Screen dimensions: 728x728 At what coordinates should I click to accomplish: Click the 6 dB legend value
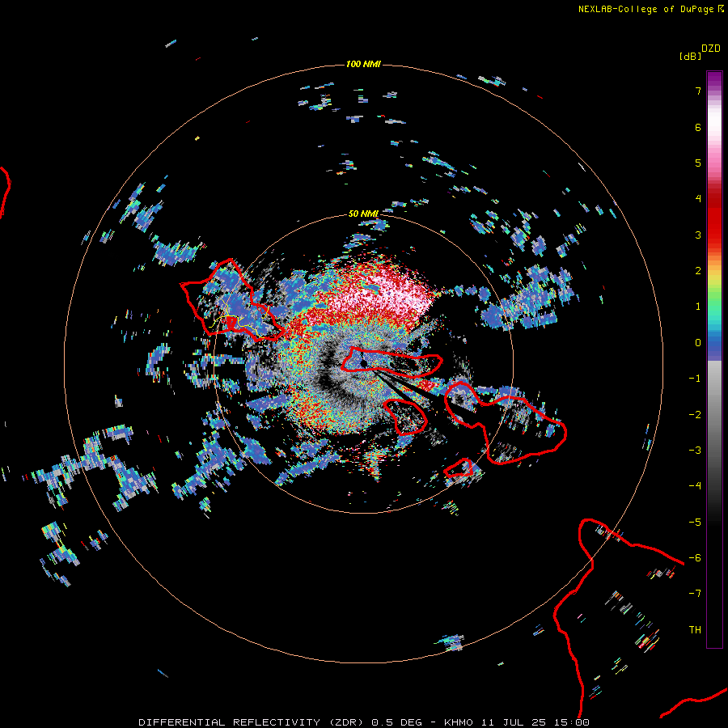point(698,127)
